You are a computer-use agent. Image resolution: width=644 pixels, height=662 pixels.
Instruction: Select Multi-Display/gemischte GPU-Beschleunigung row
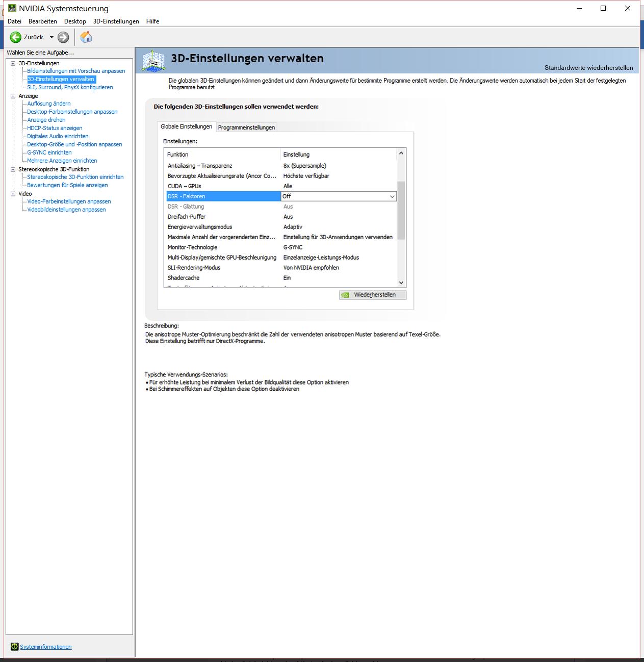click(x=281, y=258)
